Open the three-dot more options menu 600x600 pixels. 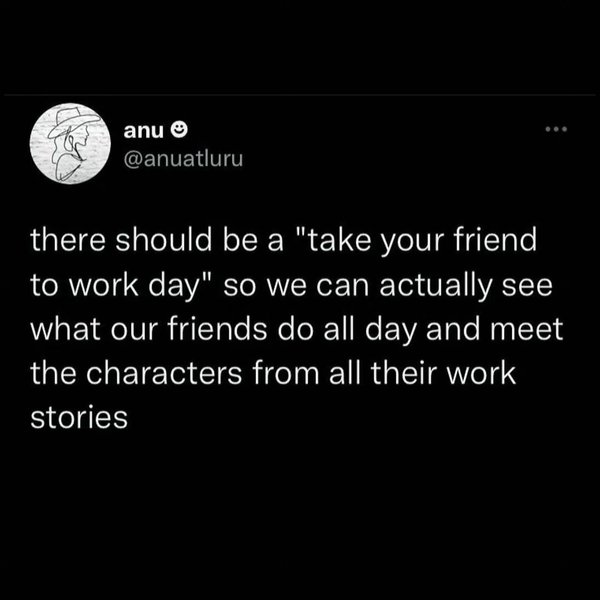(x=556, y=129)
